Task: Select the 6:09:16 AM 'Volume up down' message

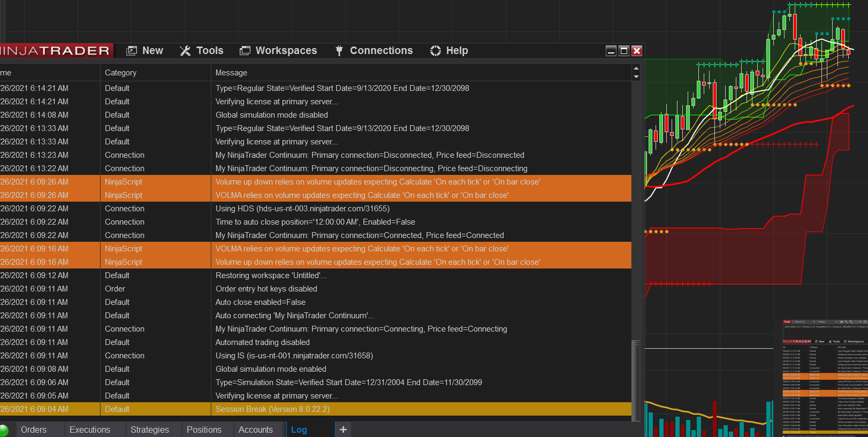Action: point(378,262)
